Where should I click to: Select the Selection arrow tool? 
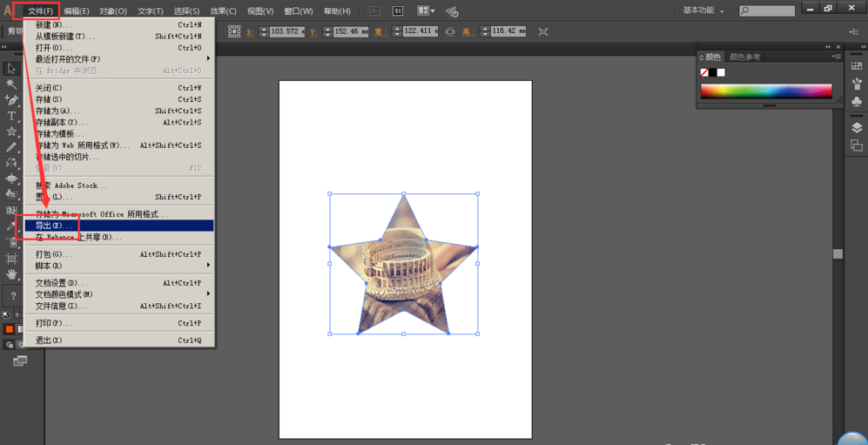(11, 69)
